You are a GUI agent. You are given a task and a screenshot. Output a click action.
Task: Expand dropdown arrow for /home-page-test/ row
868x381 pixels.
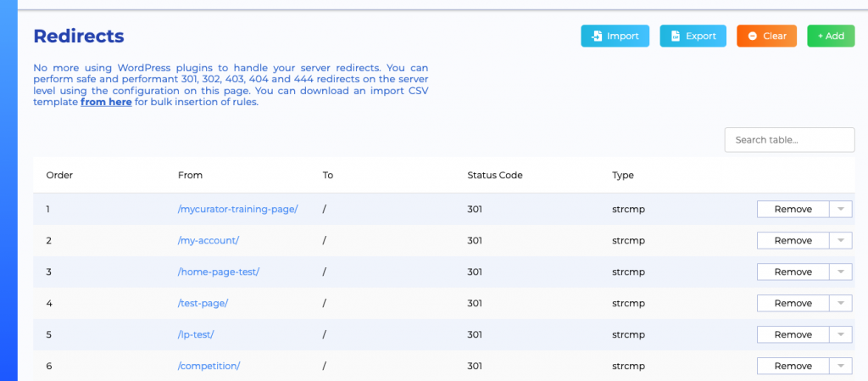[841, 272]
